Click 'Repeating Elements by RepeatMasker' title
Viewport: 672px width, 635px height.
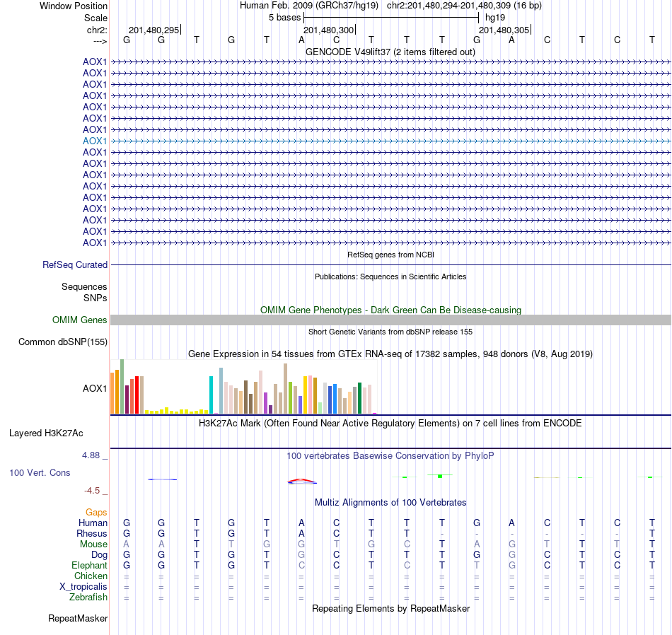pyautogui.click(x=391, y=609)
